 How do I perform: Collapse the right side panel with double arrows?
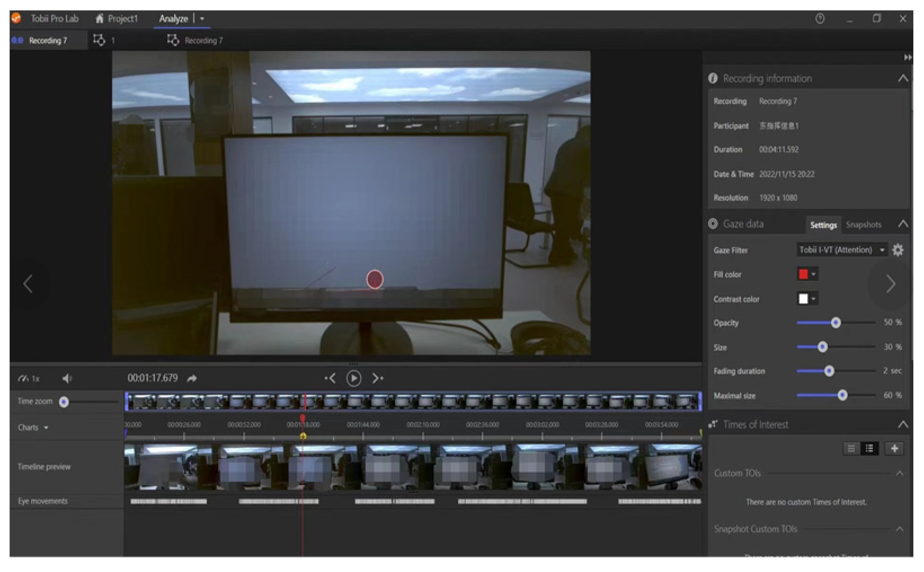(x=907, y=57)
